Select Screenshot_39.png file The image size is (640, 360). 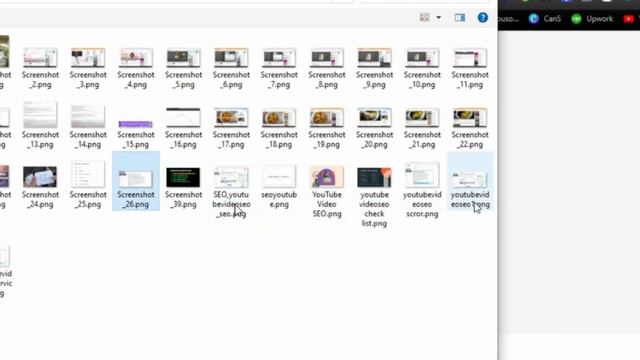tap(183, 187)
